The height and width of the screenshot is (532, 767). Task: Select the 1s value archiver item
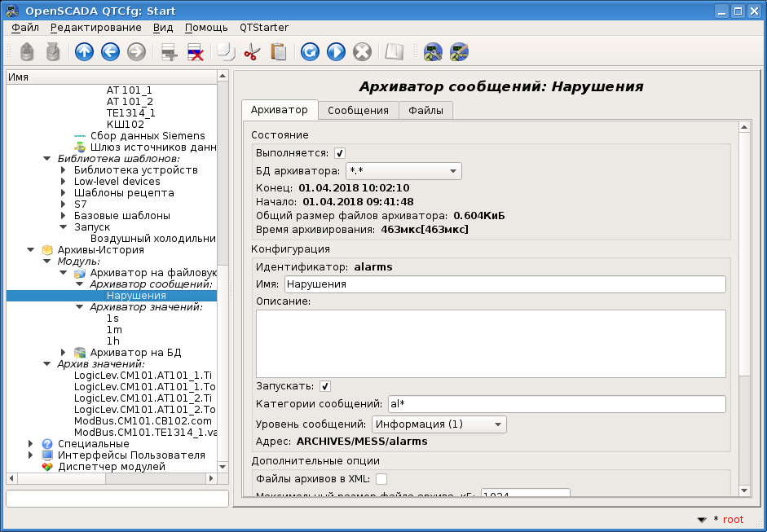pyautogui.click(x=112, y=319)
